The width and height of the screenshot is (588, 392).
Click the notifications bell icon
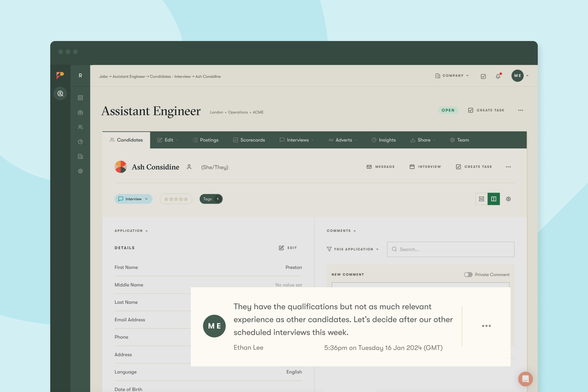click(498, 76)
